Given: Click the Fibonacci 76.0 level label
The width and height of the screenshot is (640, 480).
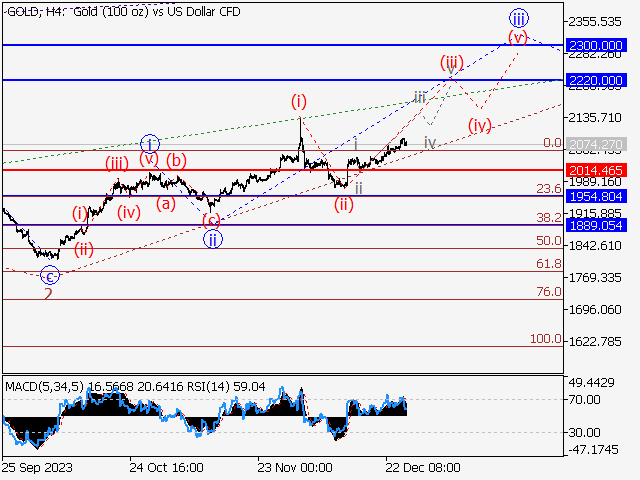Looking at the screenshot, I should point(549,292).
